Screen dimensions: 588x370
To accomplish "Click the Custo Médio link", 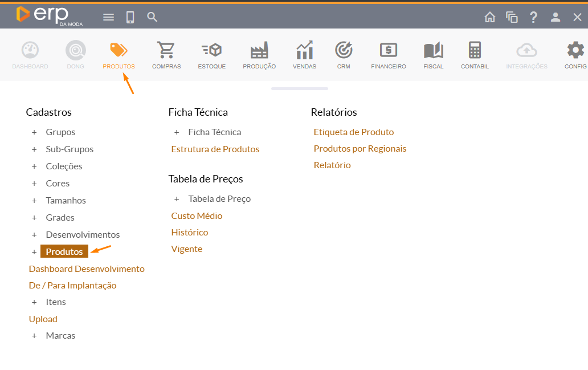I will point(197,216).
